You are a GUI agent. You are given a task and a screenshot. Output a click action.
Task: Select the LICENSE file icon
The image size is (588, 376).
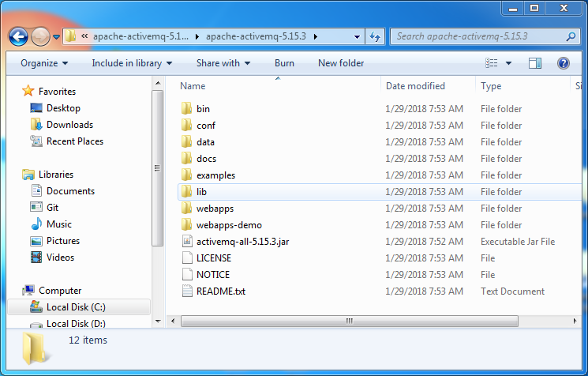click(x=187, y=258)
